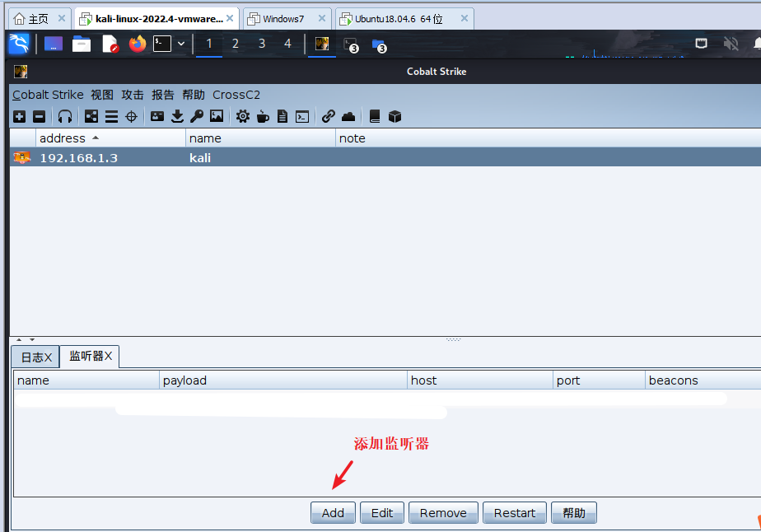Close the kali-linux VM tab
Viewport: 761px width, 532px height.
[x=230, y=18]
